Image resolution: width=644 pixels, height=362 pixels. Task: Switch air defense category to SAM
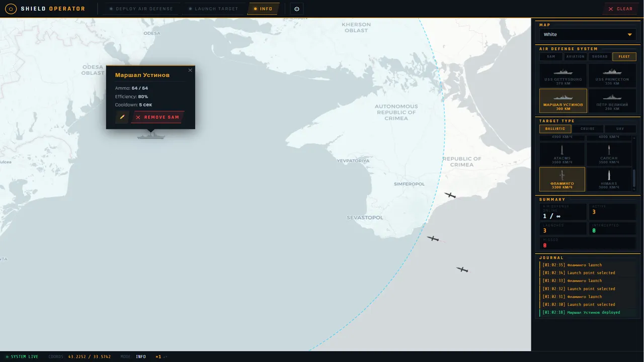(551, 57)
